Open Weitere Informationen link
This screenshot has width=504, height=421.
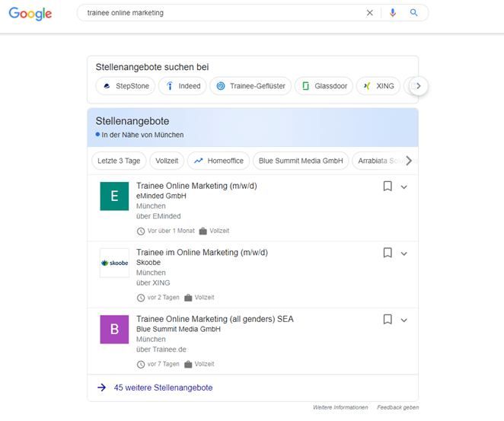pos(340,407)
